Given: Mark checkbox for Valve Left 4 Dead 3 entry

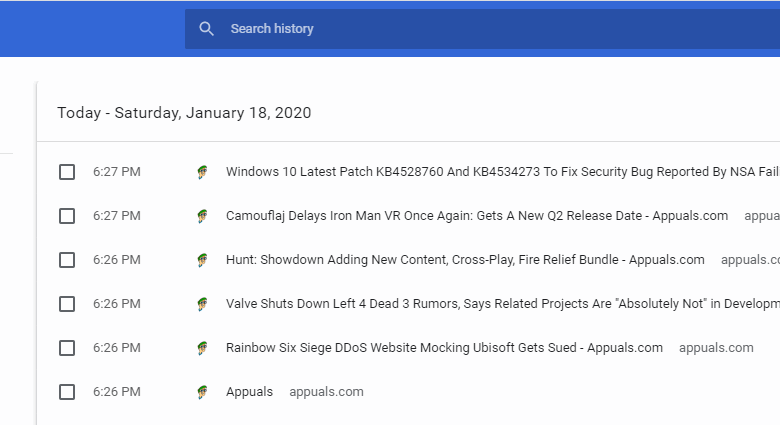Looking at the screenshot, I should tap(67, 304).
